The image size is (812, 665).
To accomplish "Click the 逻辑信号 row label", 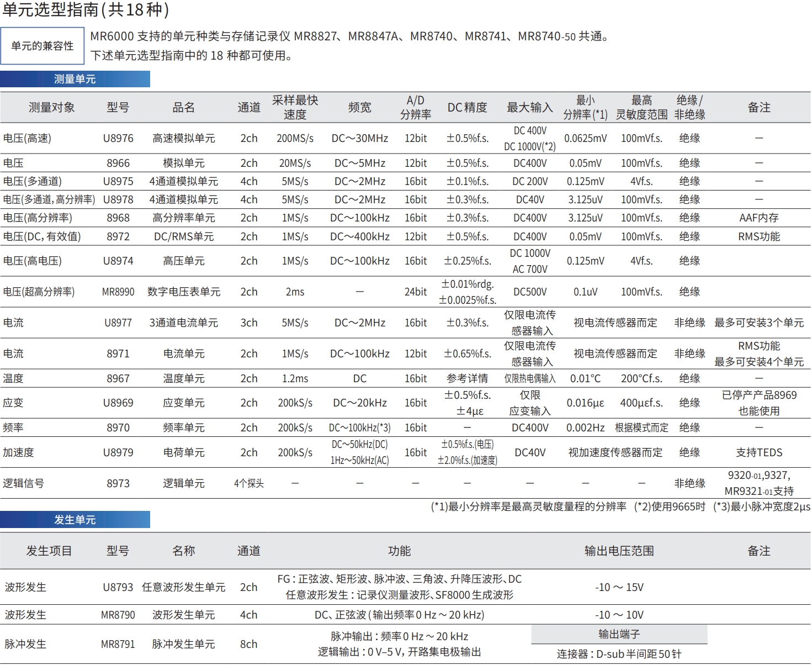I will pyautogui.click(x=23, y=484).
